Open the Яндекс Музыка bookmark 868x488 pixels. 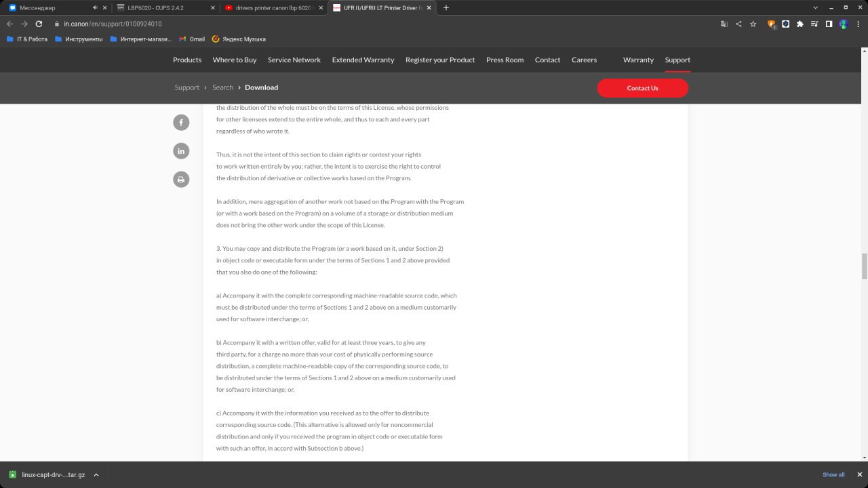coord(239,39)
